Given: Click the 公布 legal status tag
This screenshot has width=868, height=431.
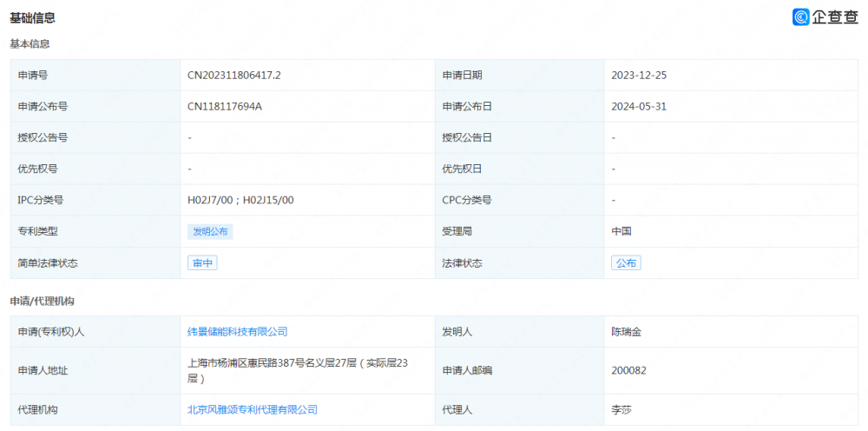Looking at the screenshot, I should click(626, 263).
